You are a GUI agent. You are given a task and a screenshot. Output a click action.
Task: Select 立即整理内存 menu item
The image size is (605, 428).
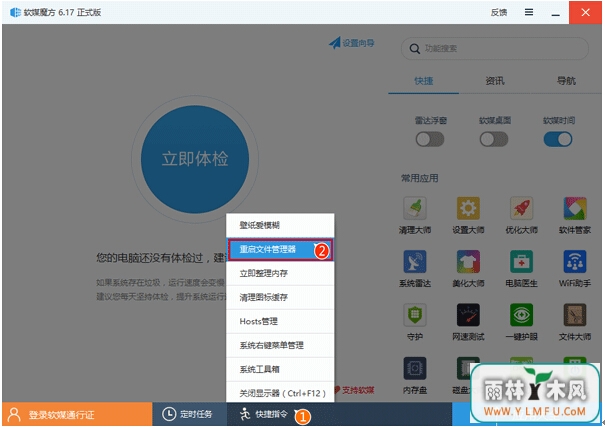[280, 273]
